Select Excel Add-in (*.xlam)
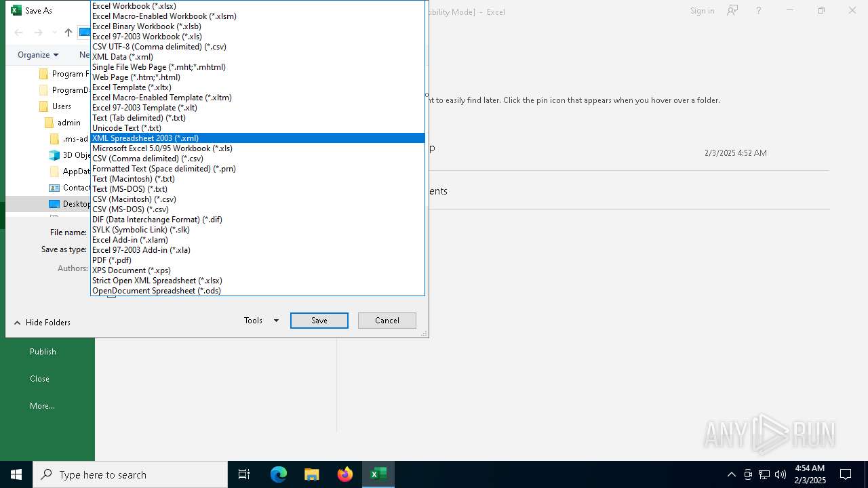Image resolution: width=868 pixels, height=488 pixels. click(258, 240)
